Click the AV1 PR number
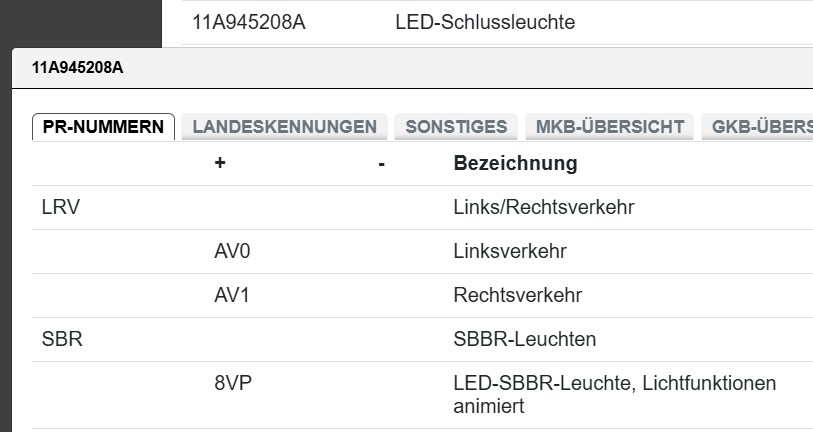Screen dimensions: 813x432 pyautogui.click(x=232, y=296)
